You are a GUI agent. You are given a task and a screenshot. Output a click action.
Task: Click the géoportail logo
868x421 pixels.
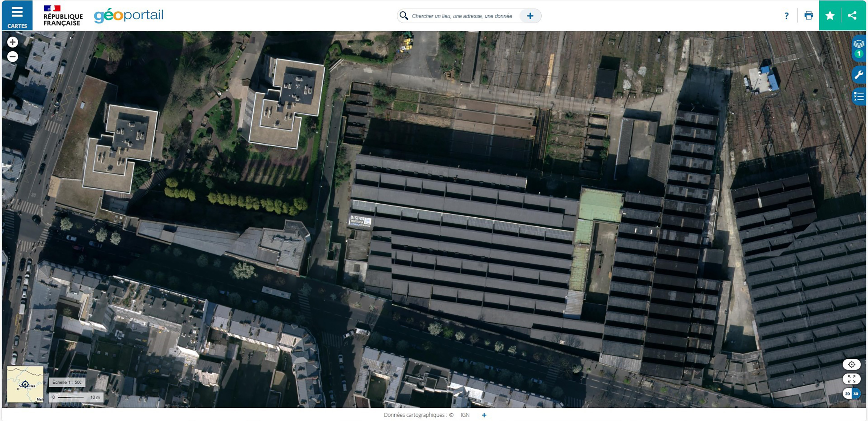[128, 16]
